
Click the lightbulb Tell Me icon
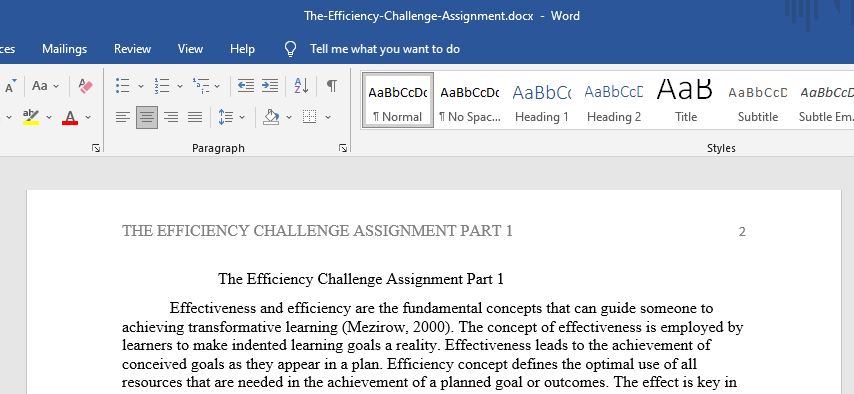[291, 49]
